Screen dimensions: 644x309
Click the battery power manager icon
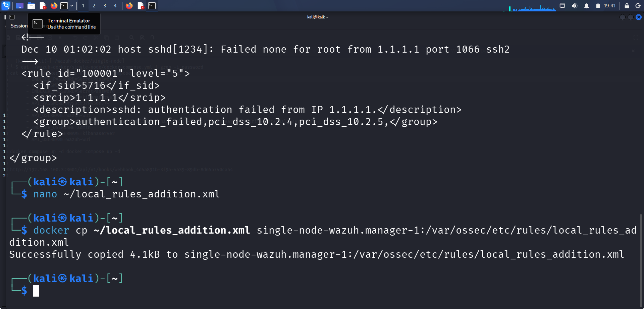pos(598,6)
